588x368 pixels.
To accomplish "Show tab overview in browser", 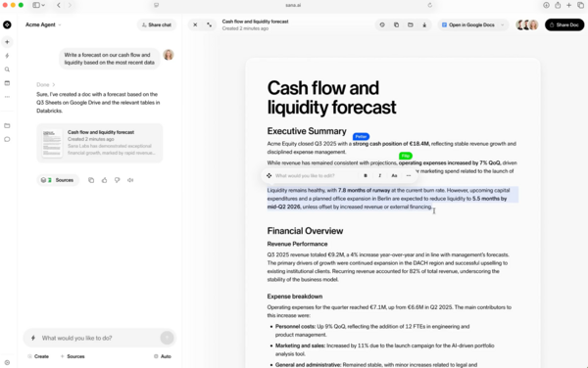I will click(x=580, y=5).
